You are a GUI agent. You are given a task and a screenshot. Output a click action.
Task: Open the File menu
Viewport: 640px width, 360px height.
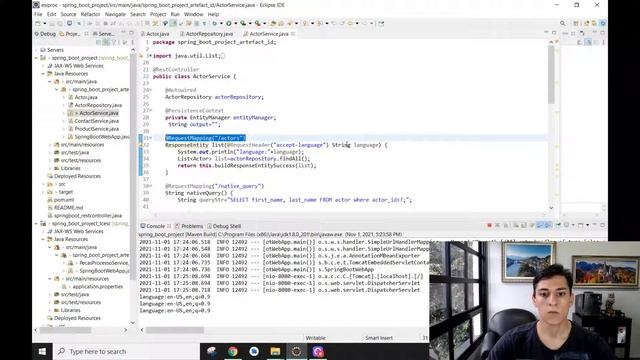pos(38,14)
